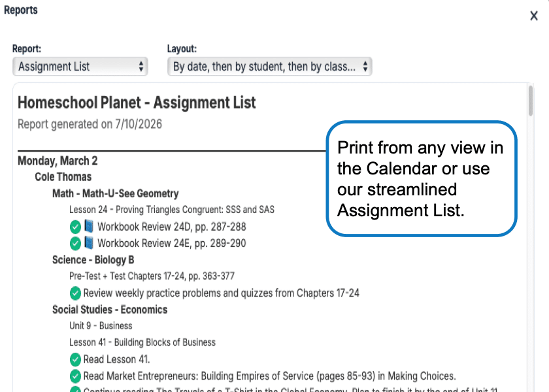Select the Unit 9 - Business line
Screen dimensions: 549x392
101,326
